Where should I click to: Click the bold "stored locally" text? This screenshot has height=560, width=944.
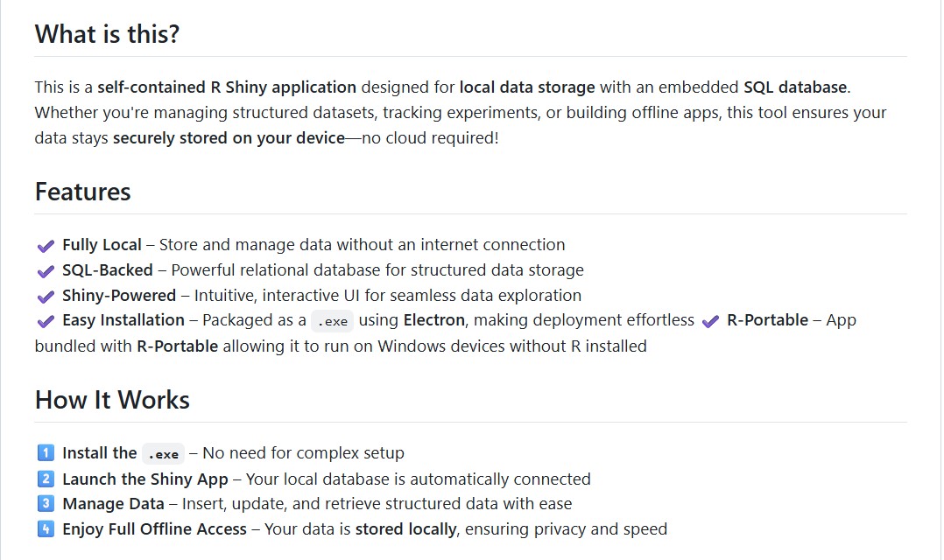point(405,529)
